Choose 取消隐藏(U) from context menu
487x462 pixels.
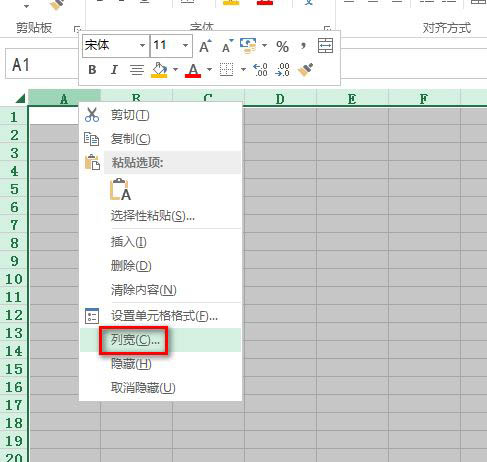pyautogui.click(x=160, y=388)
